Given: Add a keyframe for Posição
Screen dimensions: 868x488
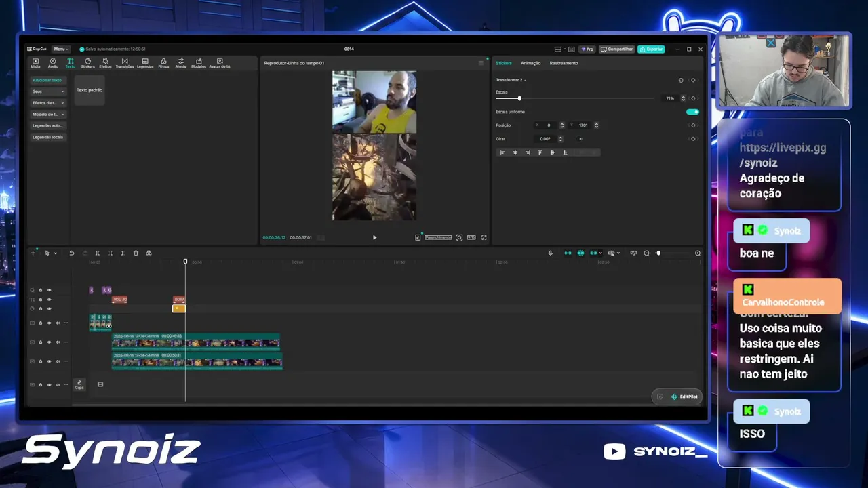Looking at the screenshot, I should [693, 125].
